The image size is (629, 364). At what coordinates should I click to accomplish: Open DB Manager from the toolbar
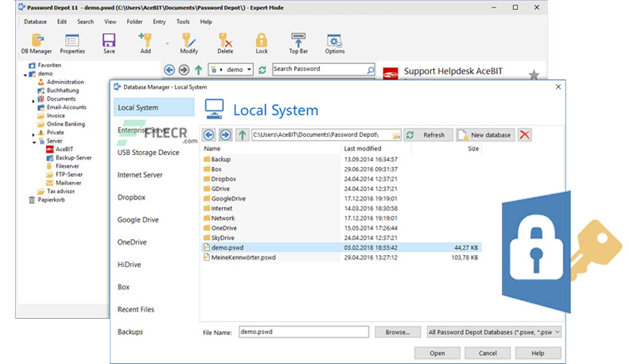click(37, 44)
